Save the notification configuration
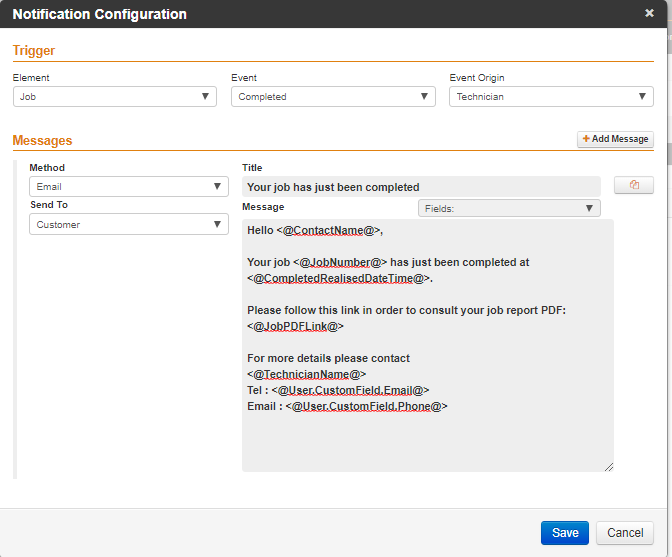 [564, 533]
